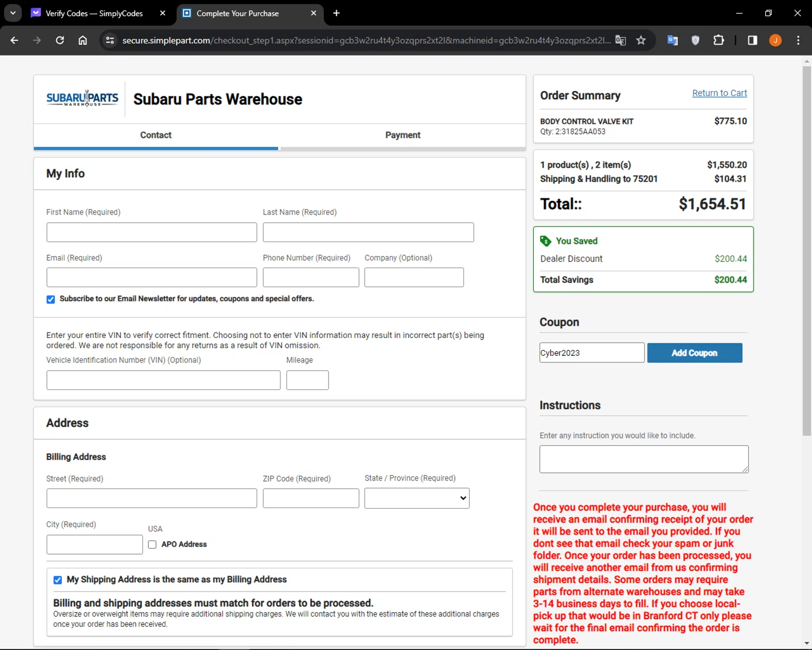Check the APO Address checkbox

(152, 544)
